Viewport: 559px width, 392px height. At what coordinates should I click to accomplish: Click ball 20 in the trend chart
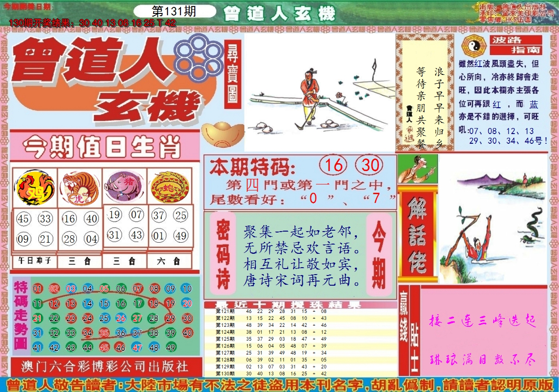pos(186,304)
